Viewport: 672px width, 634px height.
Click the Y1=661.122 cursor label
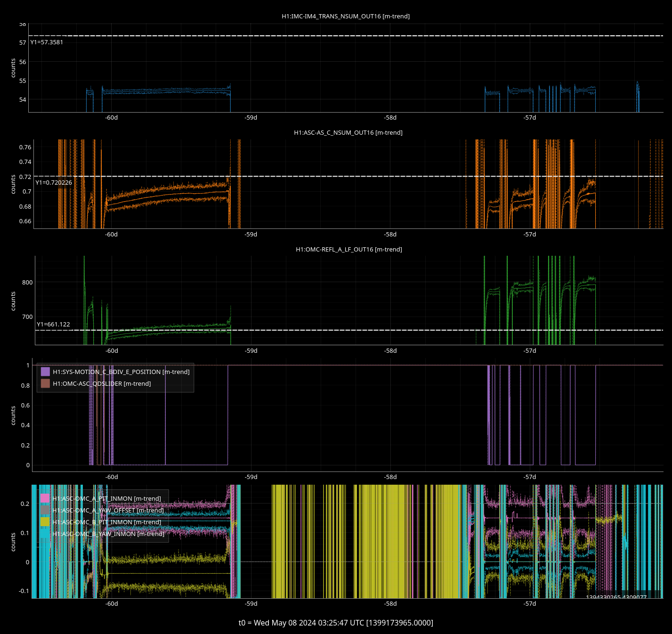[x=53, y=325]
